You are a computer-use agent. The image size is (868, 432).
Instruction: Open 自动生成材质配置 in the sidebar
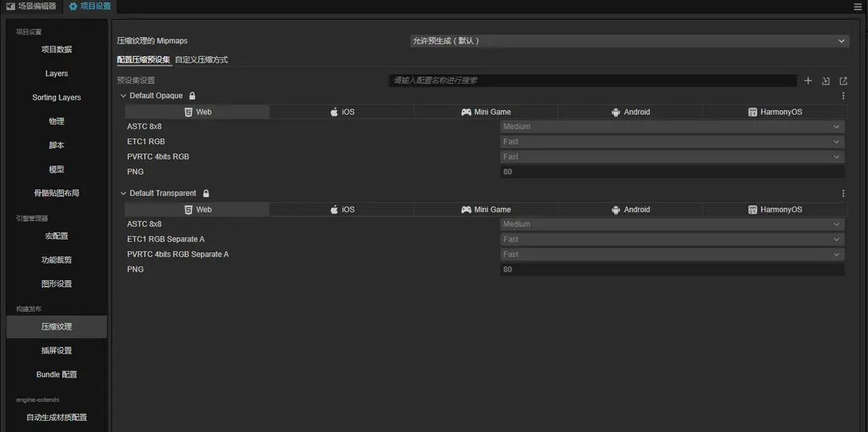point(56,418)
